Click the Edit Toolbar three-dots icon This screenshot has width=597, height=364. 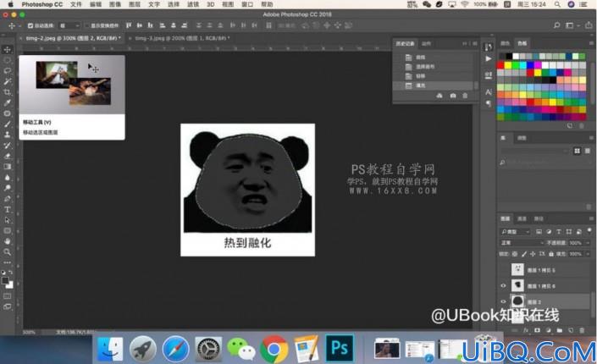tap(8, 262)
